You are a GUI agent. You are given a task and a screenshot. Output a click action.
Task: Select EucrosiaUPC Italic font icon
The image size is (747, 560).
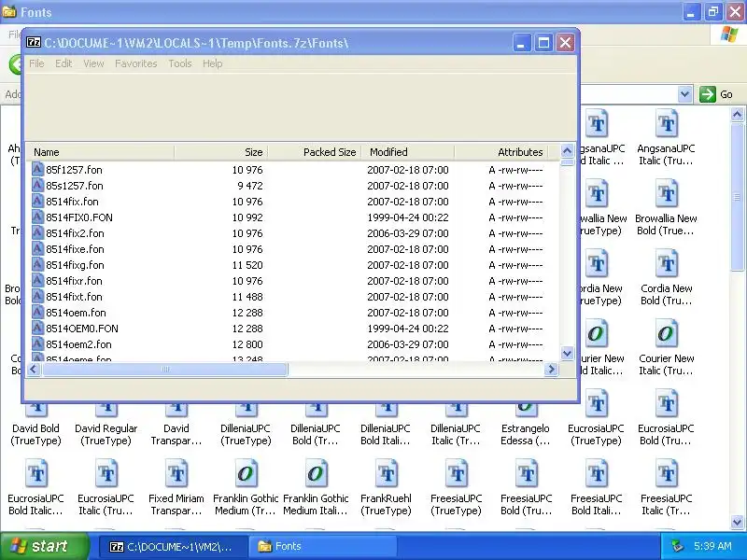point(106,474)
